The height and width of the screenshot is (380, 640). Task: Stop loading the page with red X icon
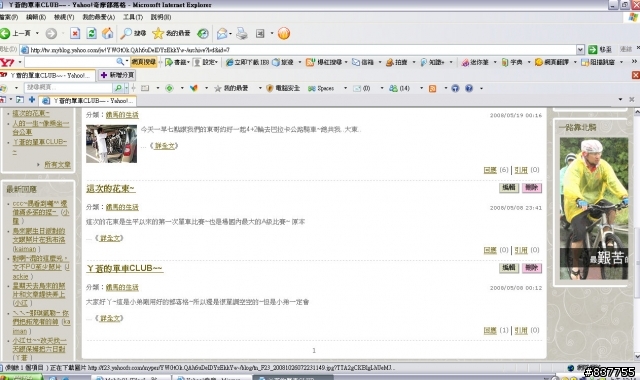coord(75,33)
